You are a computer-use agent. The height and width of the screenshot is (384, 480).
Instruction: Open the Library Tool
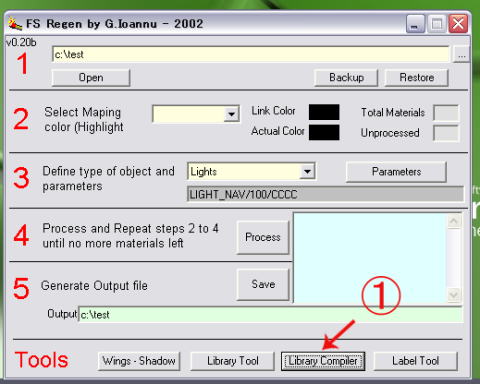233,361
